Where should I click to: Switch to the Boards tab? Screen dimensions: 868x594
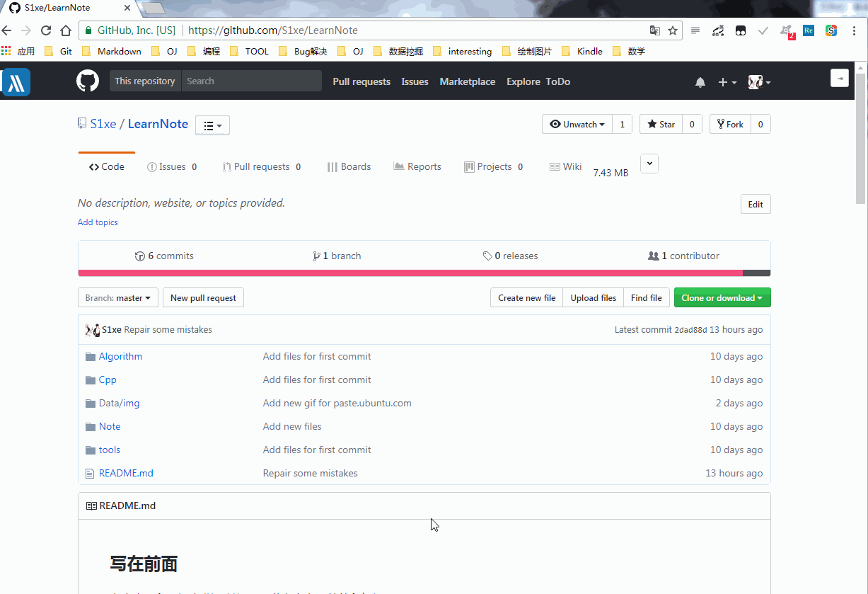(349, 167)
